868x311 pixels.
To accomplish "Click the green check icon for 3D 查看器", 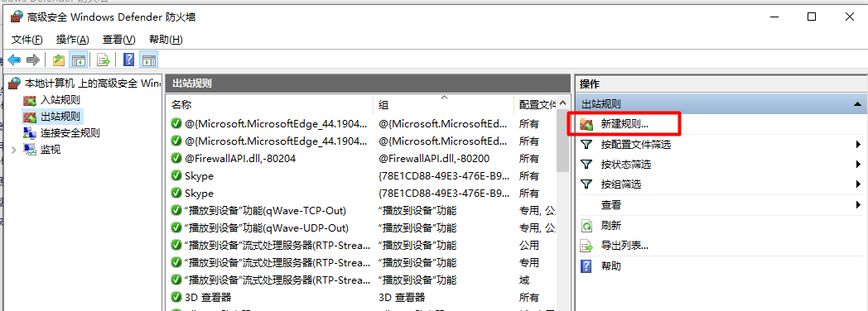I will click(176, 297).
